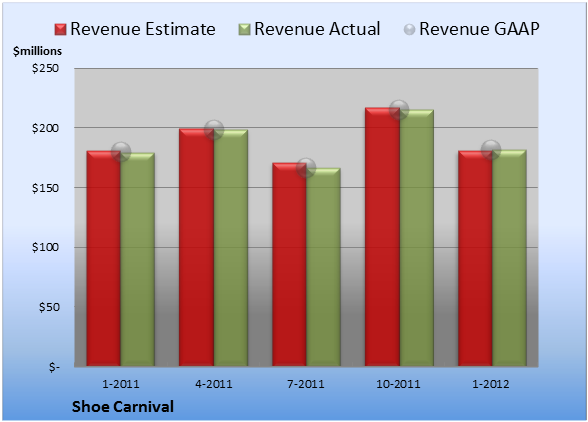Click the '$200' axis value
Viewport: 588px width, 422px height.
tap(45, 128)
